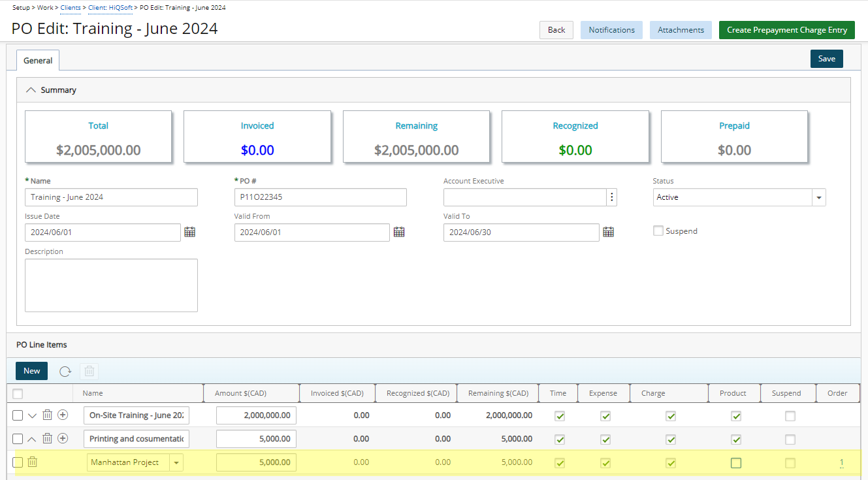Add a New PO line item
This screenshot has width=868, height=480.
32,371
